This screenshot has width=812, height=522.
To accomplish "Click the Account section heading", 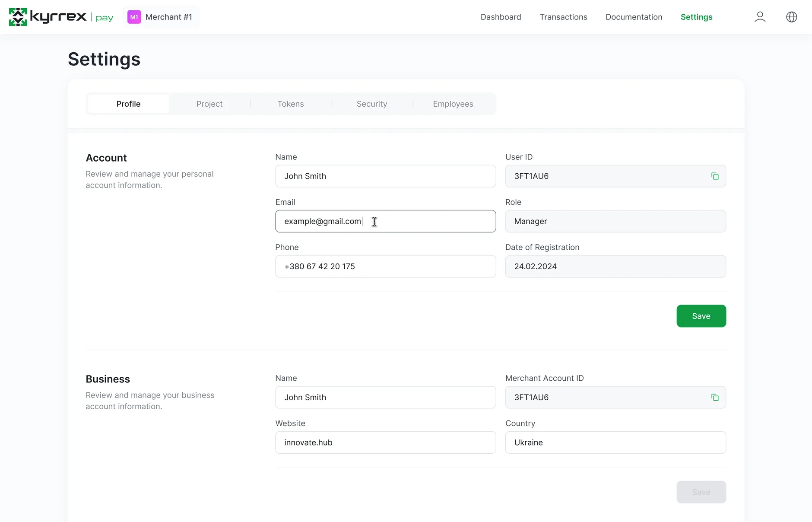I will 106,158.
